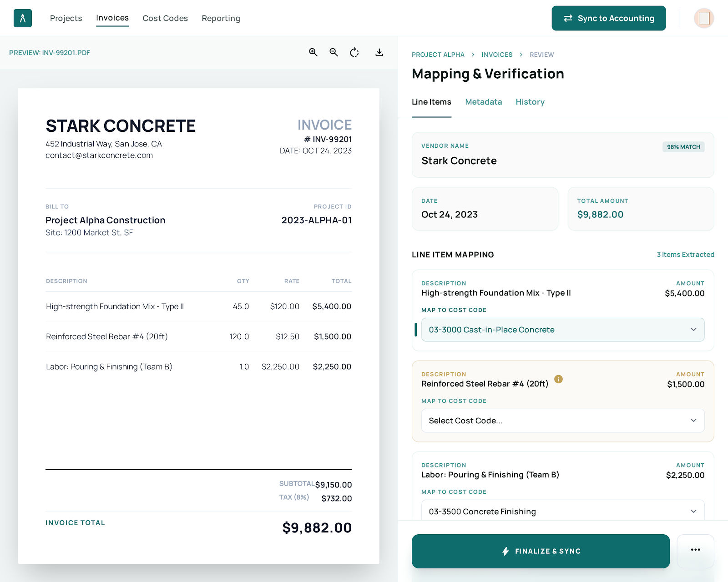Follow the PROJECT ALPHA breadcrumb link
728x582 pixels.
click(438, 55)
